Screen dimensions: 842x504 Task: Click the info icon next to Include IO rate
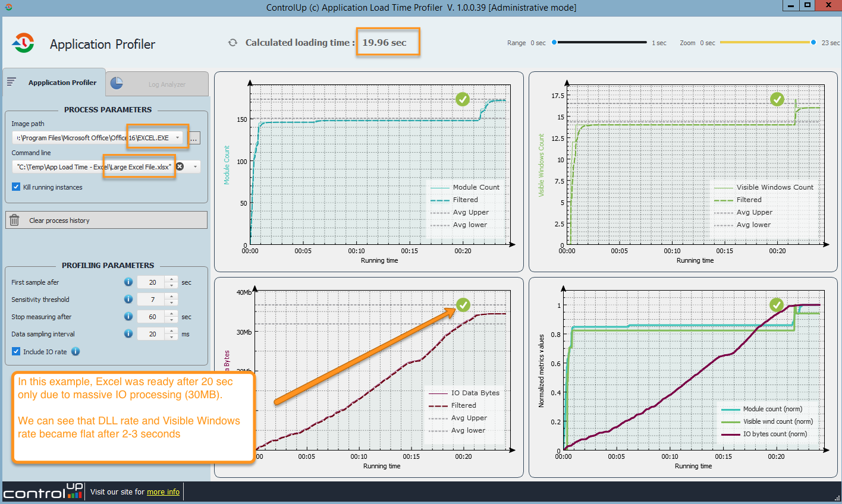76,351
